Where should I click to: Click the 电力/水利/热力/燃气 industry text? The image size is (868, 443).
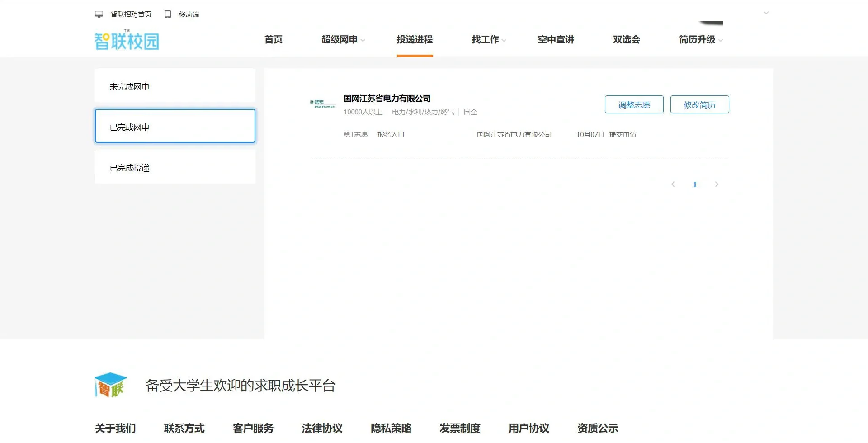tap(423, 112)
